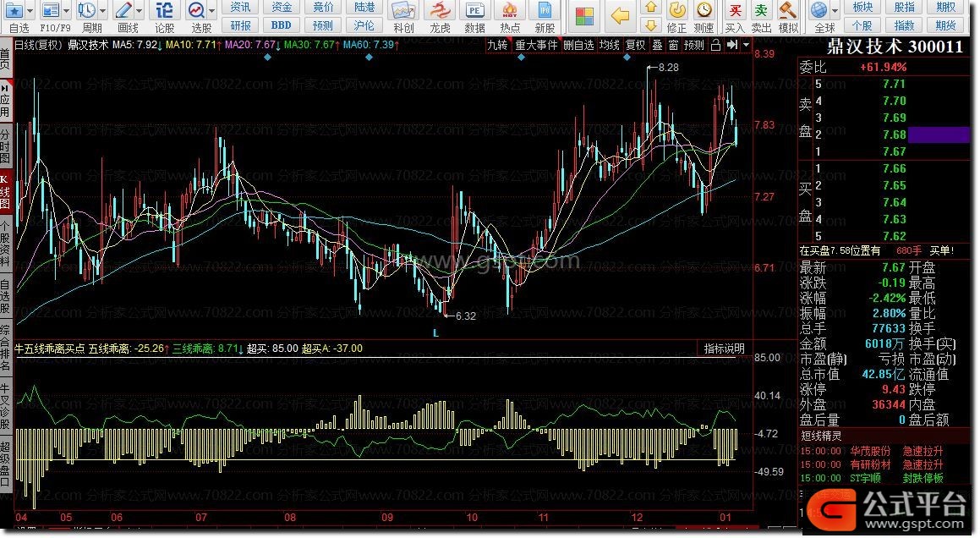
Task: Open the 研报 research reports button
Action: [x=241, y=25]
